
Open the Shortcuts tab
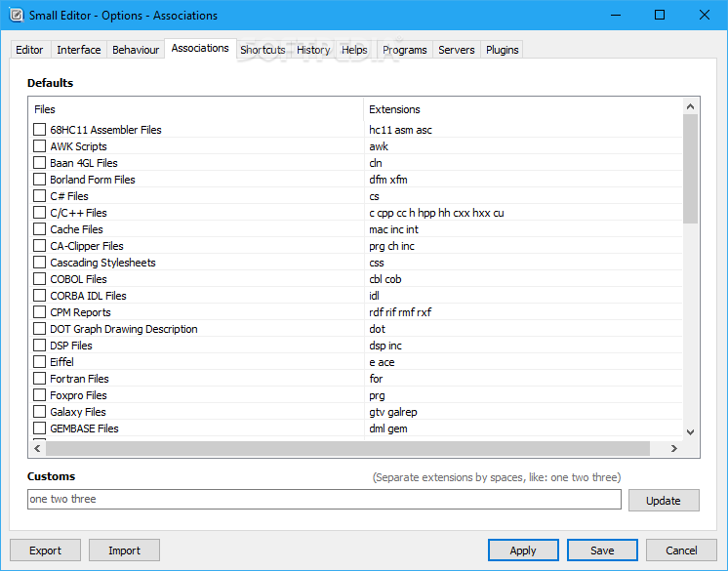263,50
